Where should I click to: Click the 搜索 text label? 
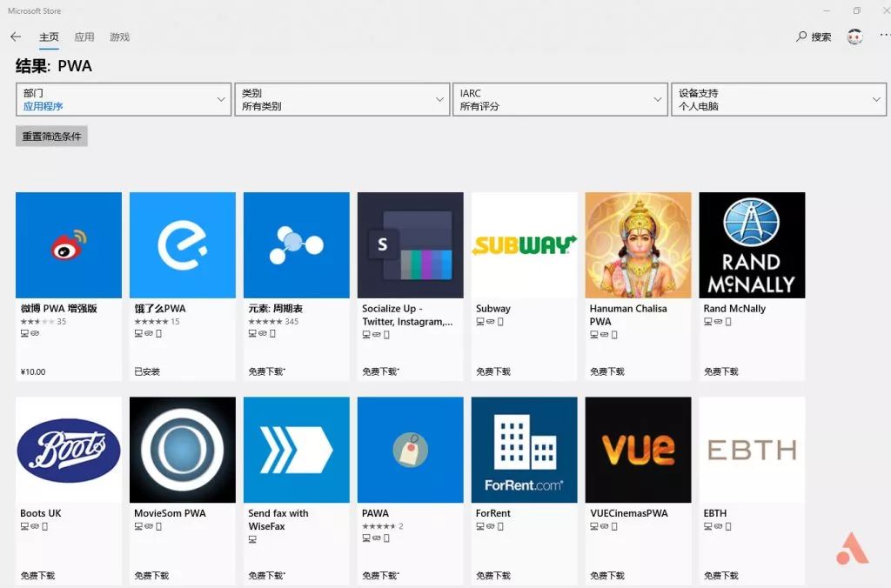(821, 37)
